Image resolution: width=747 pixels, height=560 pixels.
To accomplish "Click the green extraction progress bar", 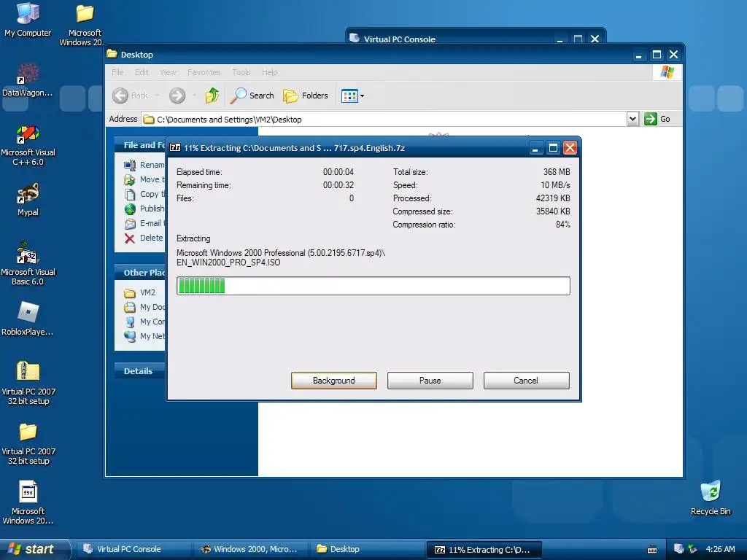I will pyautogui.click(x=373, y=286).
